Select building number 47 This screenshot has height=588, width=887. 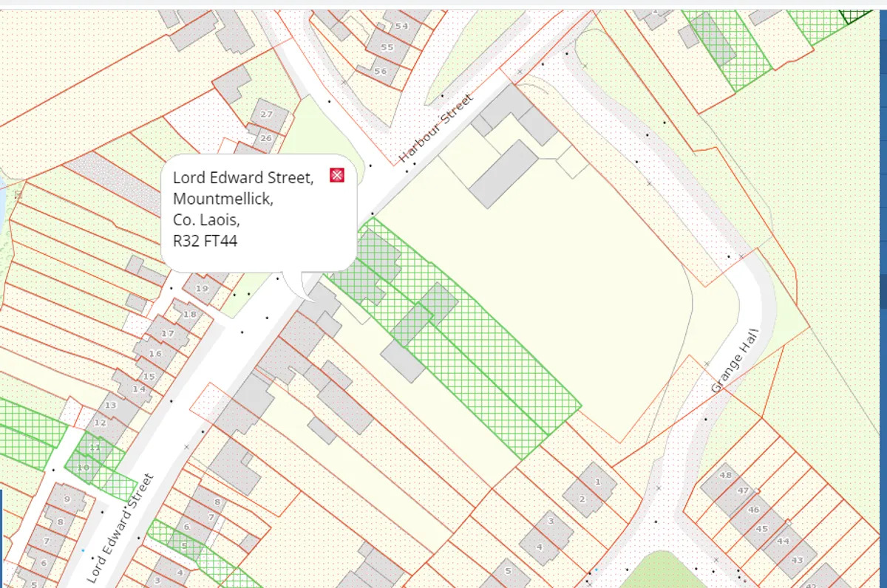743,490
